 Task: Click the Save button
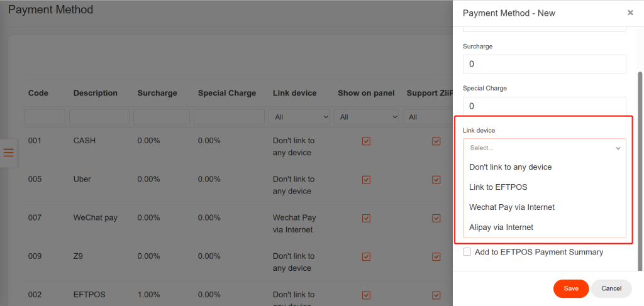pyautogui.click(x=570, y=288)
